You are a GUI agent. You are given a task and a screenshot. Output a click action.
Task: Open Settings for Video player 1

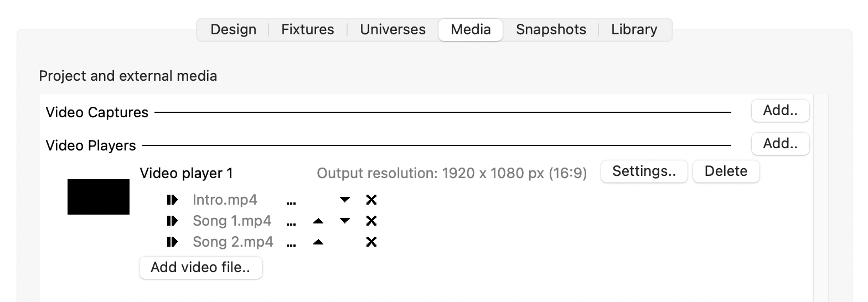(x=644, y=171)
